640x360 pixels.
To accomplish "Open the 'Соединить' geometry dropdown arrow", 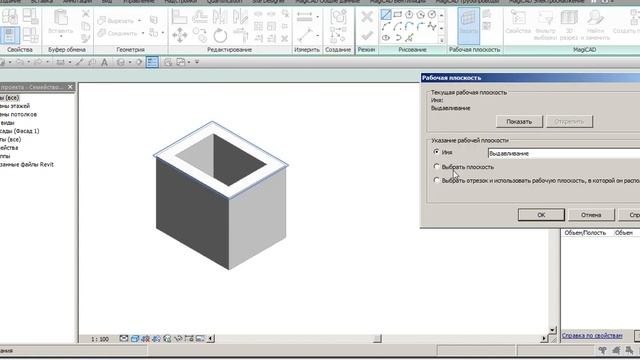I will click(x=143, y=33).
